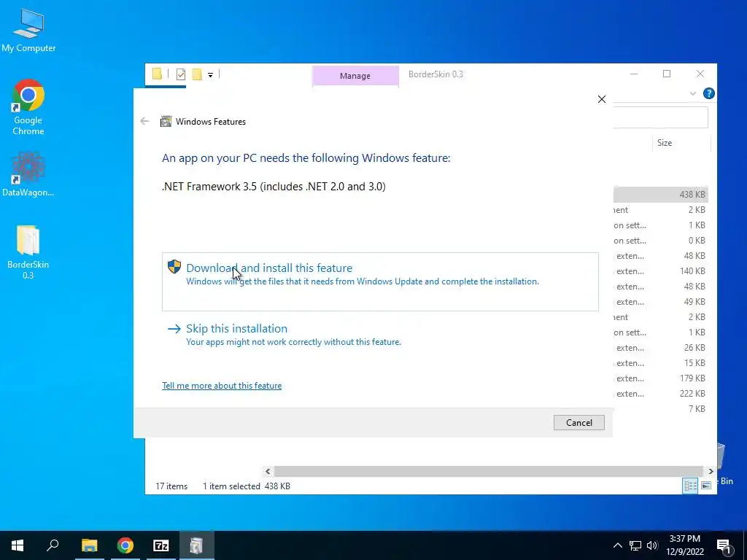
Task: Click Download and install this feature
Action: point(380,282)
